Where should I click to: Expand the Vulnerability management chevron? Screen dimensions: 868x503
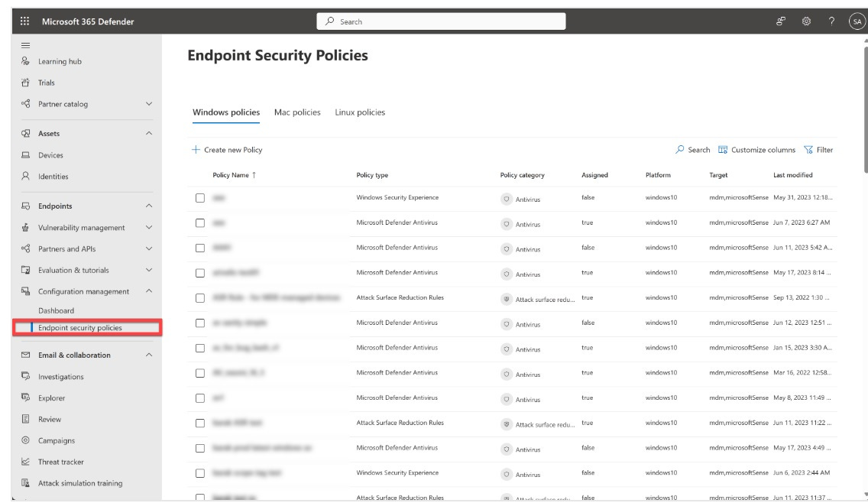tap(149, 227)
